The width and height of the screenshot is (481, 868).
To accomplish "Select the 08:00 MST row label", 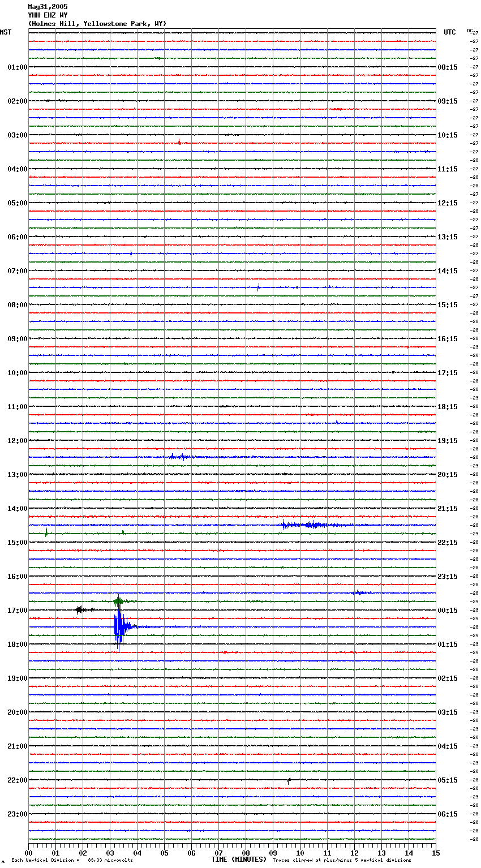I will 18,305.
